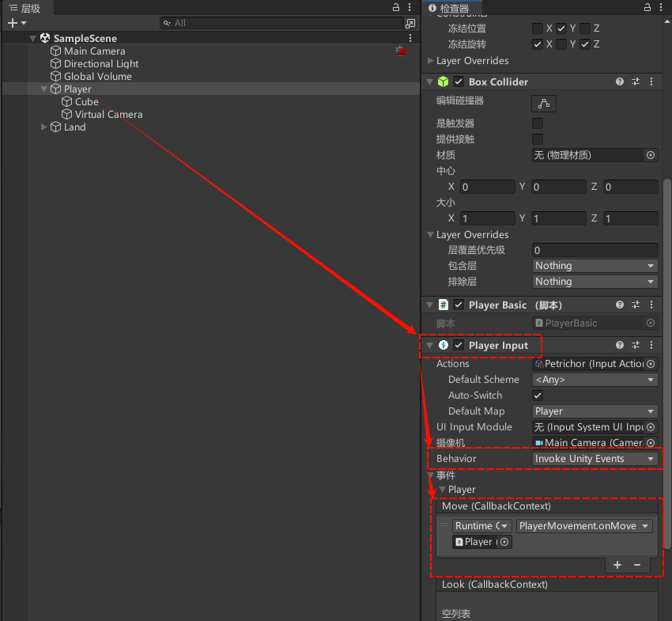The width and height of the screenshot is (672, 621).
Task: Add a Move event listener
Action: coord(617,565)
